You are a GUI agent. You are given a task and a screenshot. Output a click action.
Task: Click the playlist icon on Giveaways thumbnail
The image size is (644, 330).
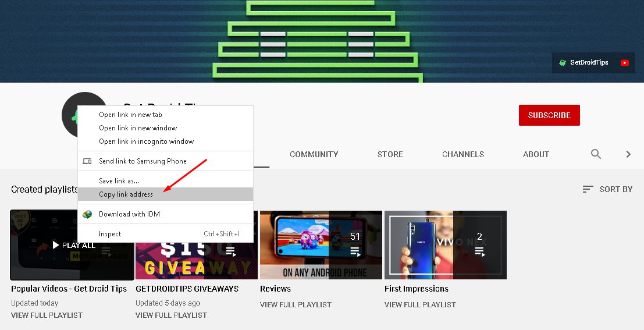(230, 251)
